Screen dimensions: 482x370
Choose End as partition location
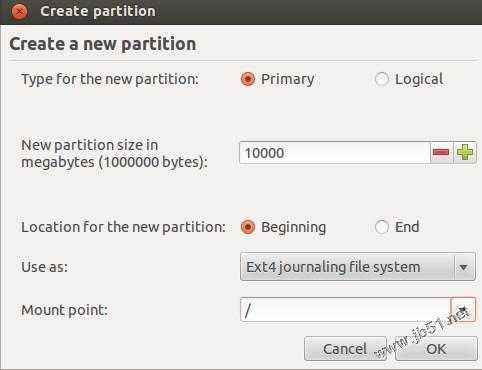tap(382, 227)
